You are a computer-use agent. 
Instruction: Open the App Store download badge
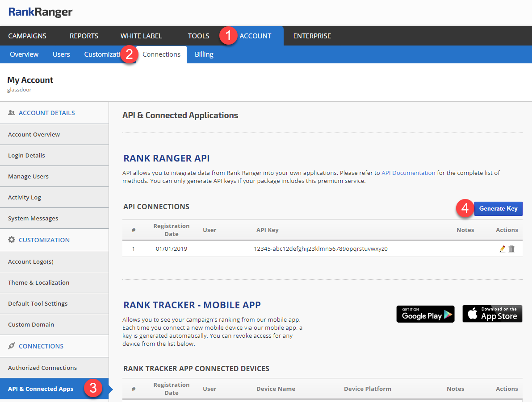click(492, 314)
